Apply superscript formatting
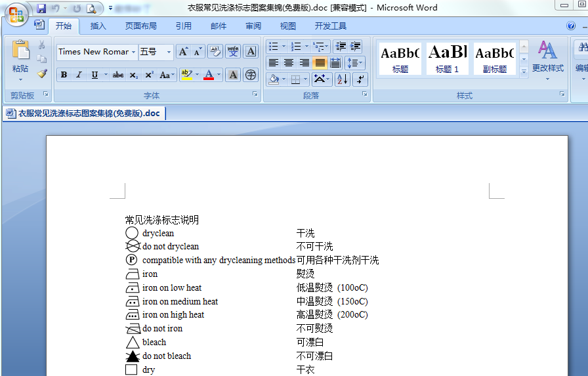Screen dimensions: 588x376 tap(149, 75)
